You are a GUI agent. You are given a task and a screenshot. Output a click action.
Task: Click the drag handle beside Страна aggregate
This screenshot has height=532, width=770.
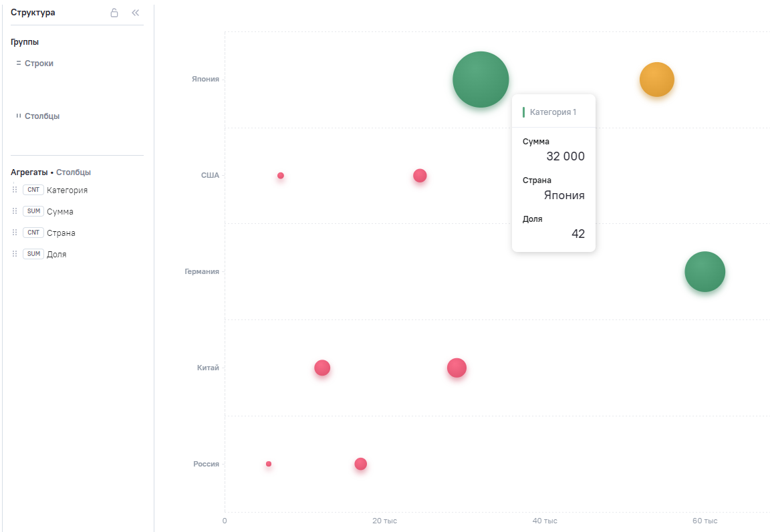pos(15,233)
